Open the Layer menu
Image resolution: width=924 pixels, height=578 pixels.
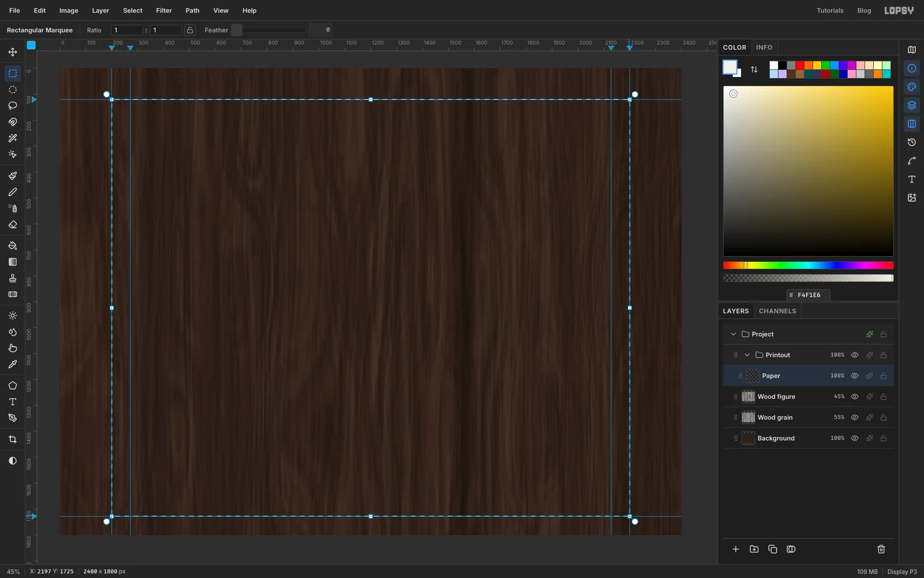coord(100,10)
